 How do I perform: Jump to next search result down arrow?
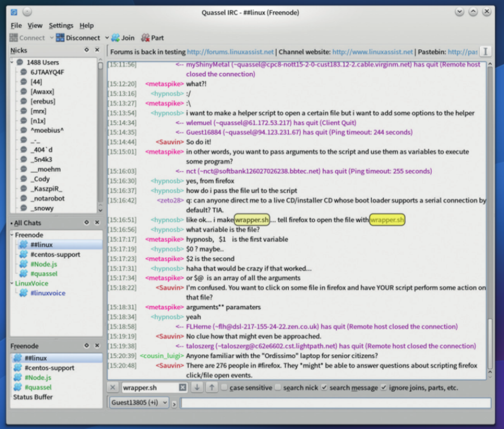coord(197,387)
